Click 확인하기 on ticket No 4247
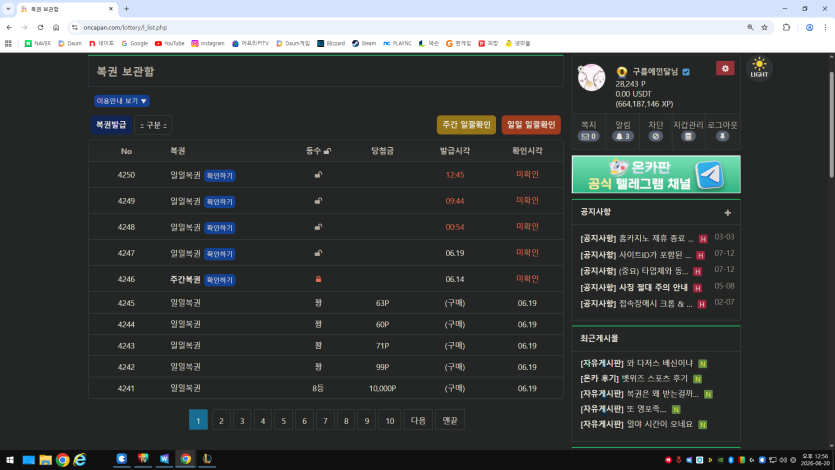835x470 pixels. pos(219,254)
